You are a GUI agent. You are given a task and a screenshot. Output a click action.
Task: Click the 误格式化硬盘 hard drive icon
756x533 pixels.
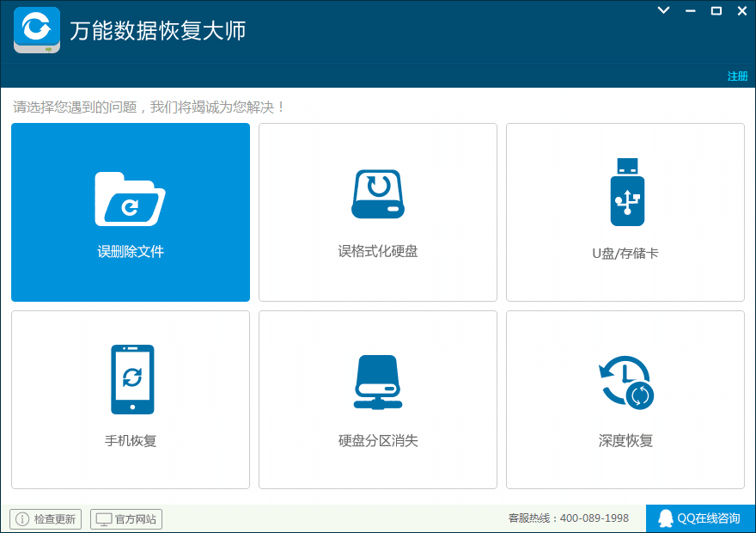click(377, 193)
